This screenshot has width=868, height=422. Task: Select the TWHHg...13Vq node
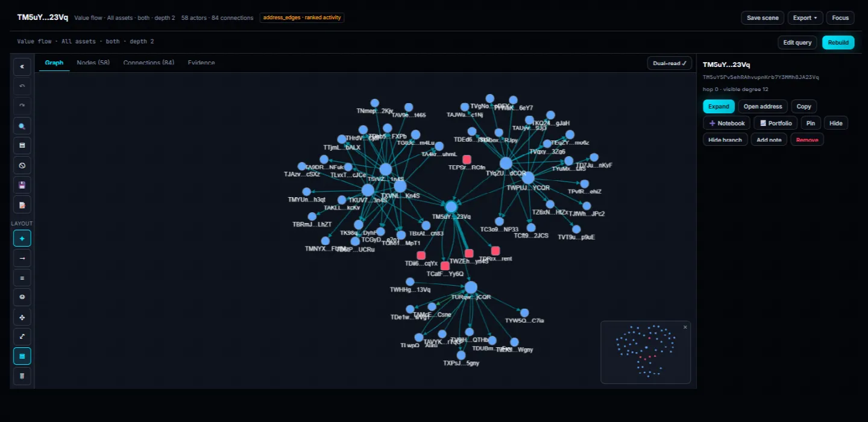[410, 282]
